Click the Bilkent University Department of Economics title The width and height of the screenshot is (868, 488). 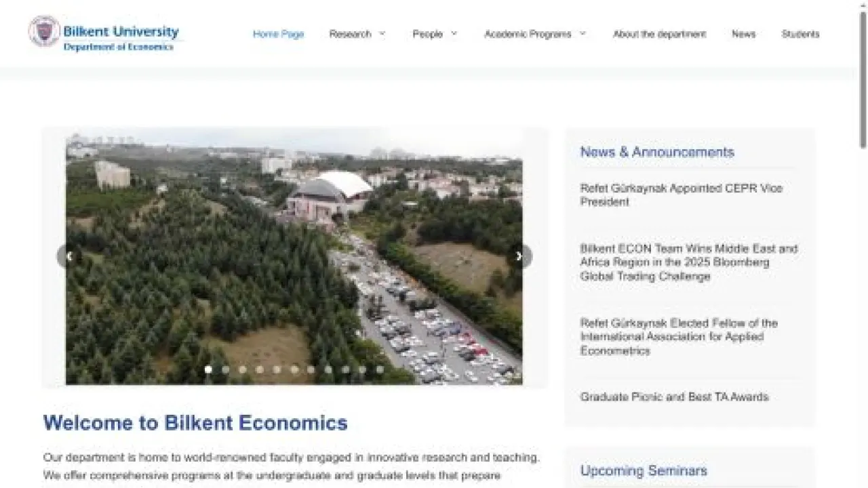121,38
